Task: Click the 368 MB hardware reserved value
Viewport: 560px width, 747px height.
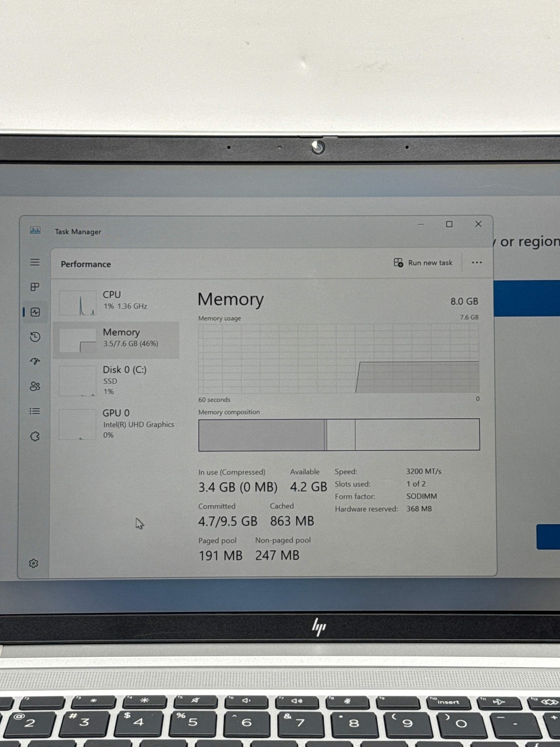Action: pos(419,509)
